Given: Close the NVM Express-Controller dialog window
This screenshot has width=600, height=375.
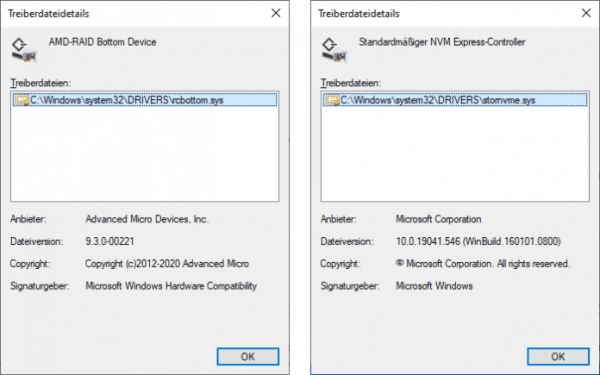Looking at the screenshot, I should point(586,13).
